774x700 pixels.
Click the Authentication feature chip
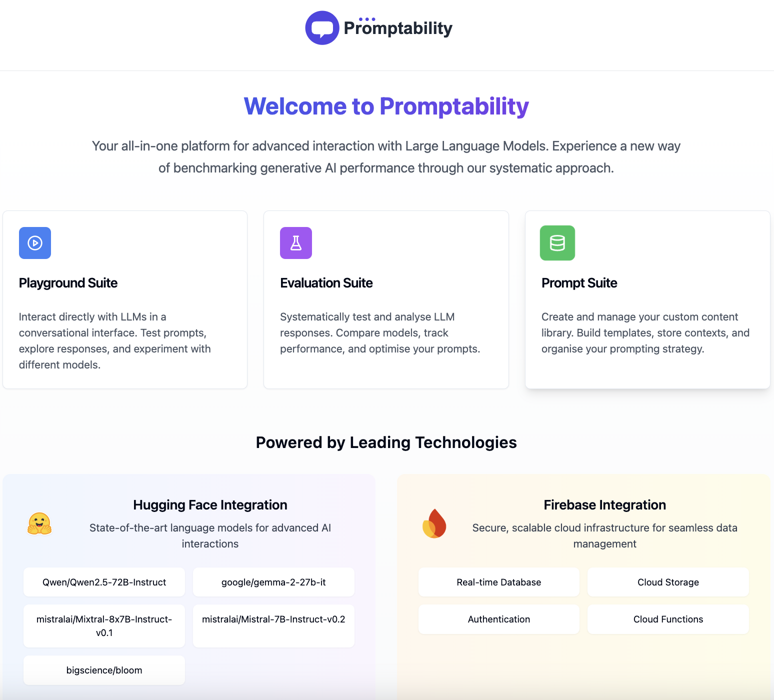(499, 619)
